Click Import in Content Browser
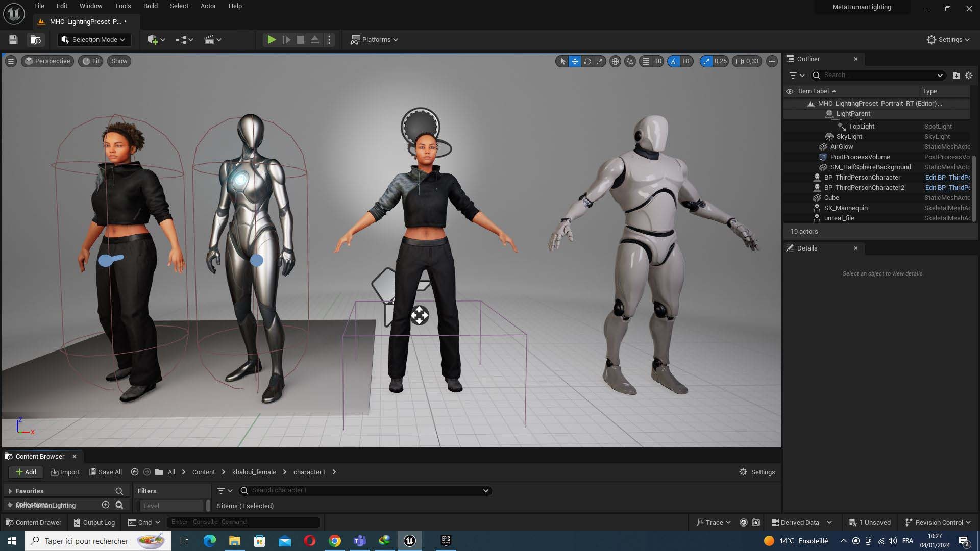The width and height of the screenshot is (980, 551). 65,472
